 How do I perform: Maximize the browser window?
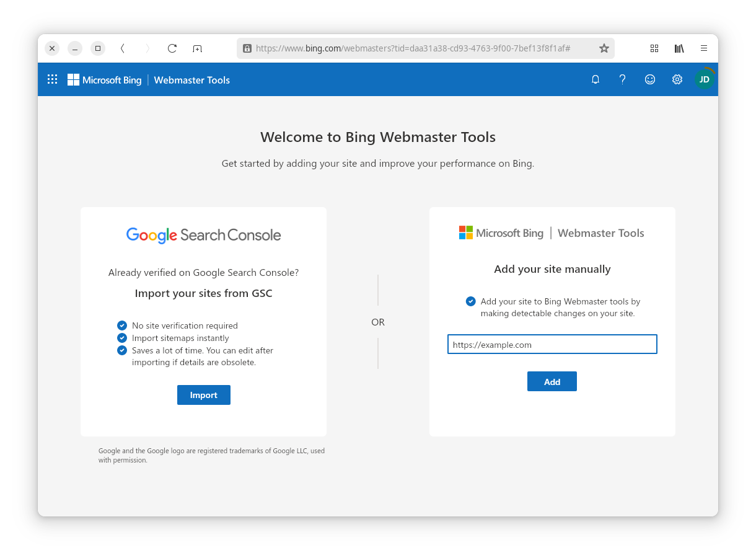click(x=98, y=48)
